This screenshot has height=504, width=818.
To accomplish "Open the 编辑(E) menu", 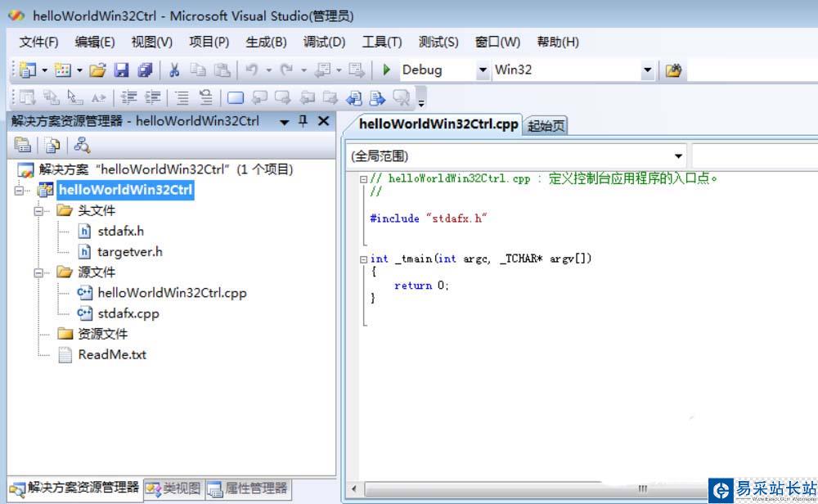I will point(94,42).
